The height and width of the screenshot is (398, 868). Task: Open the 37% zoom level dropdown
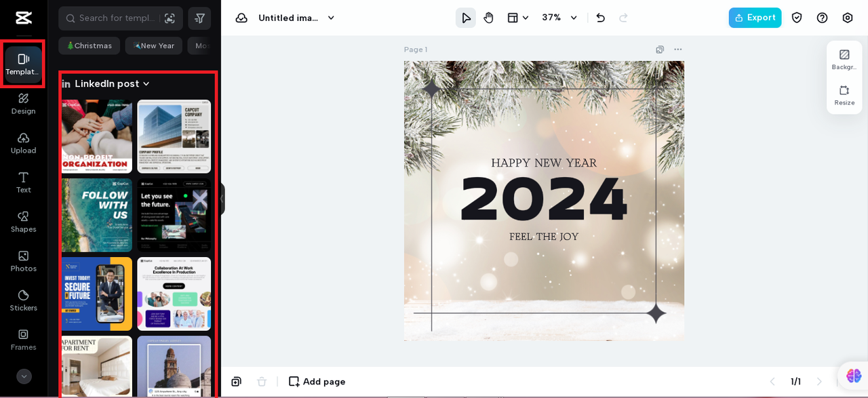[559, 18]
